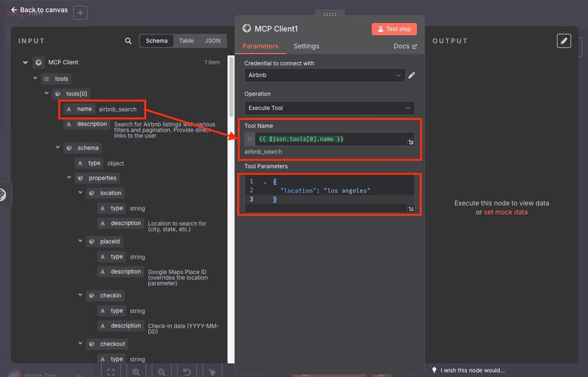Screen dimensions: 588x377
Task: Switch to the Table view tab
Action: pyautogui.click(x=186, y=41)
